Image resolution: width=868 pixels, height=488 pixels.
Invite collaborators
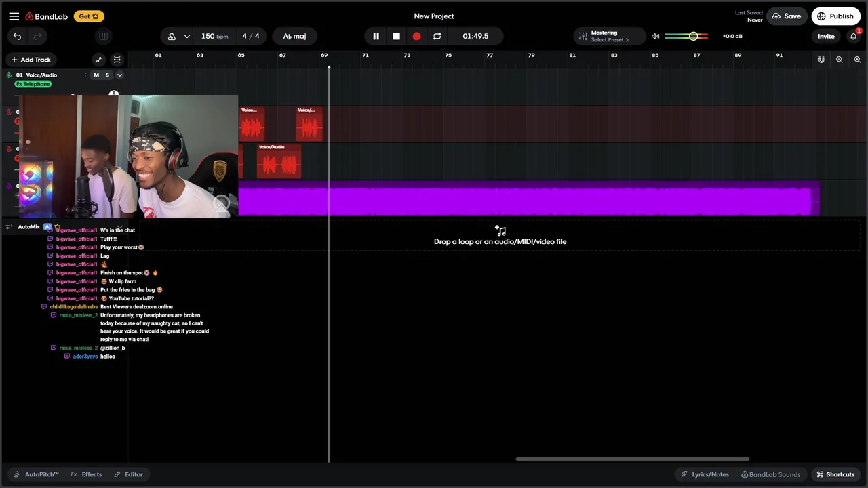pos(826,36)
